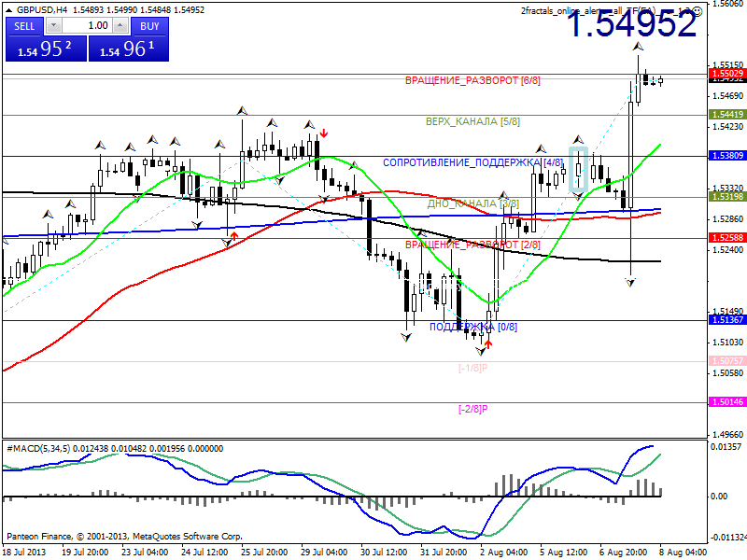
Task: Click the BUY button in trading panel
Action: point(149,26)
